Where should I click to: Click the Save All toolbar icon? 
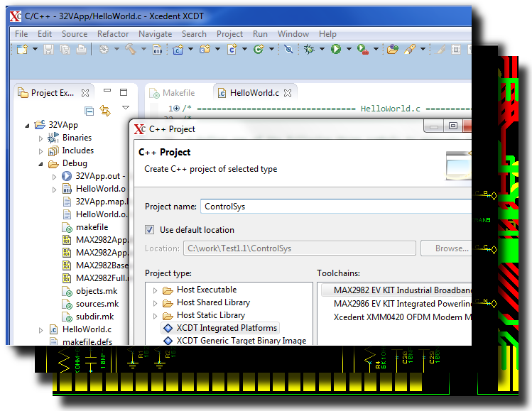[x=65, y=50]
